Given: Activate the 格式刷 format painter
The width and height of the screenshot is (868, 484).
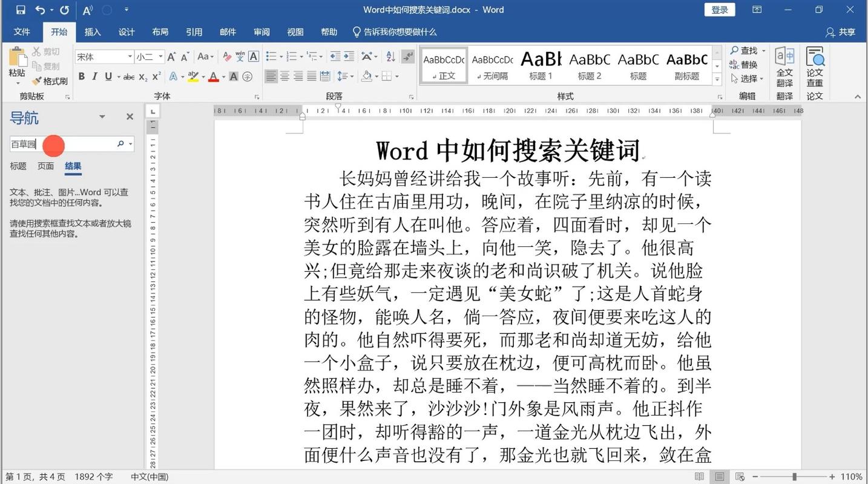Looking at the screenshot, I should (50, 80).
